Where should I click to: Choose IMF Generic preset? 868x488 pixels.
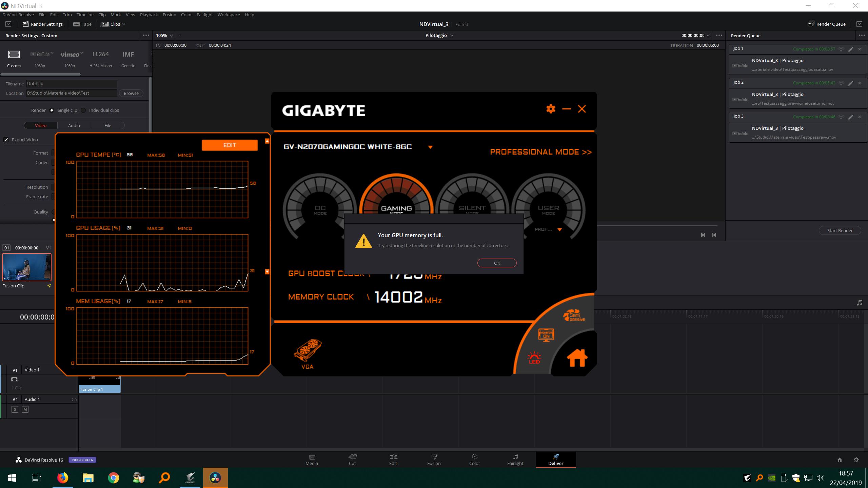click(128, 58)
